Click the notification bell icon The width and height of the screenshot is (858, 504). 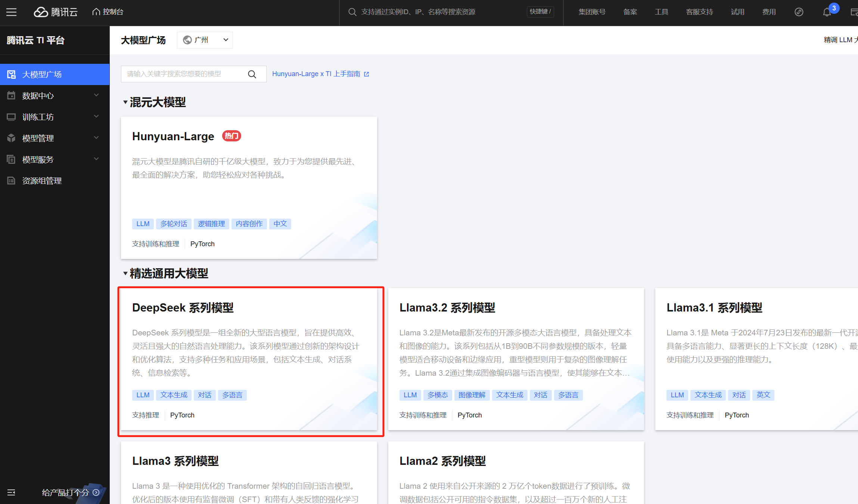(827, 12)
